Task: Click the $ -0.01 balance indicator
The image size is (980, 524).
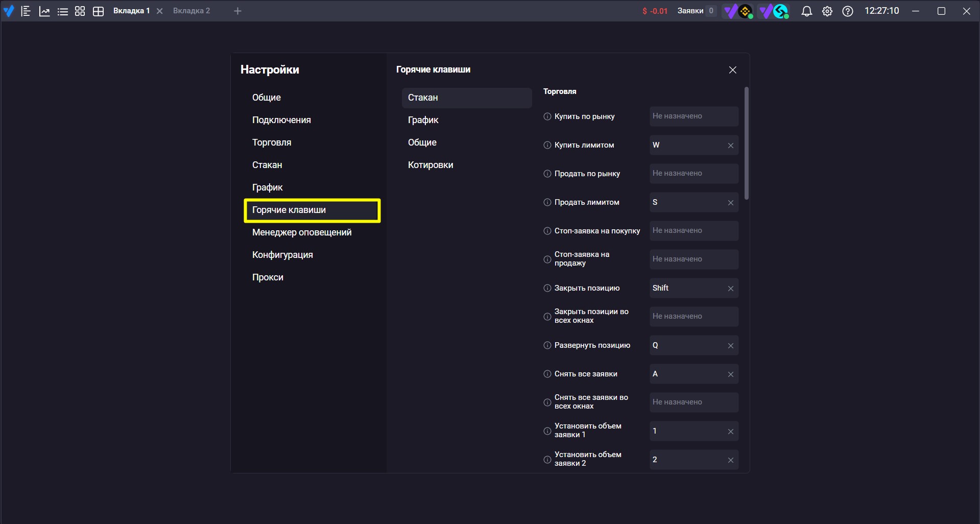Action: tap(655, 11)
